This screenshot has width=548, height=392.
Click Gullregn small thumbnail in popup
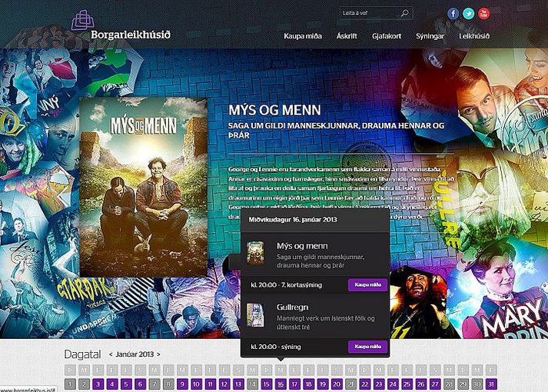tap(255, 315)
